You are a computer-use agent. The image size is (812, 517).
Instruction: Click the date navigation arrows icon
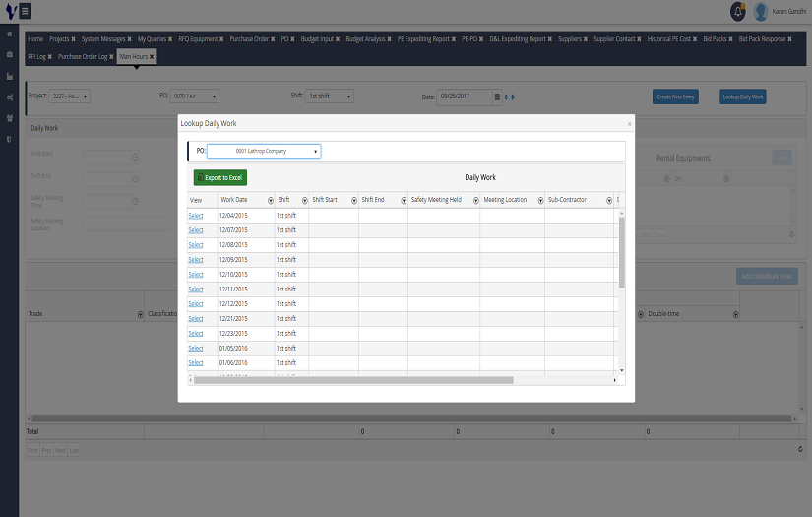510,97
